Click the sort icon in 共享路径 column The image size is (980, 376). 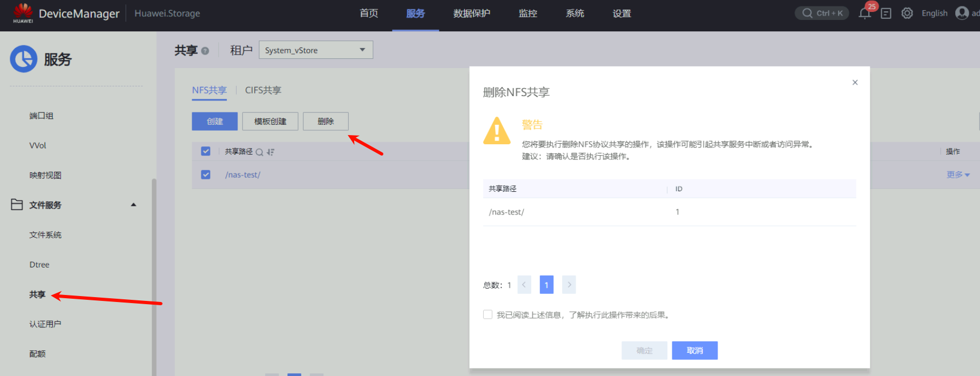tap(271, 152)
